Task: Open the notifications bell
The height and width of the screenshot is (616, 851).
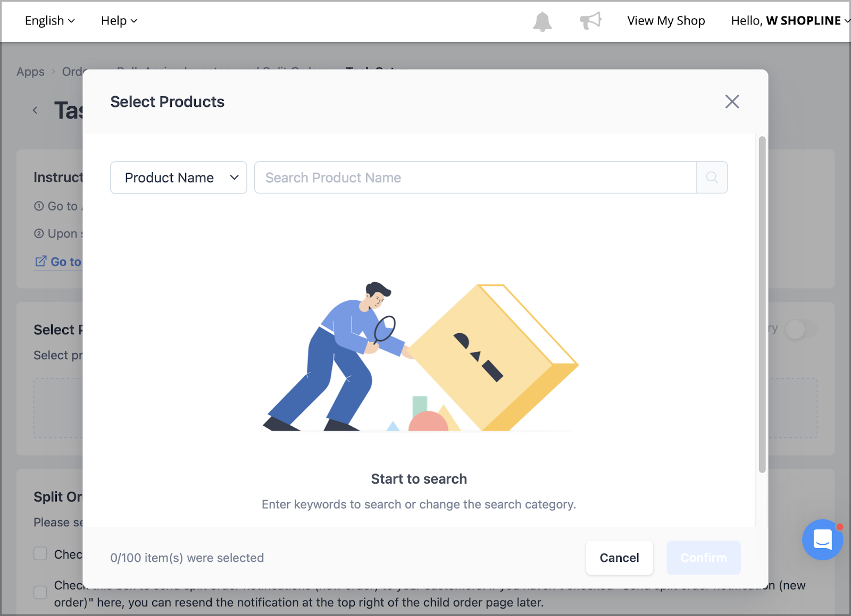Action: coord(542,21)
